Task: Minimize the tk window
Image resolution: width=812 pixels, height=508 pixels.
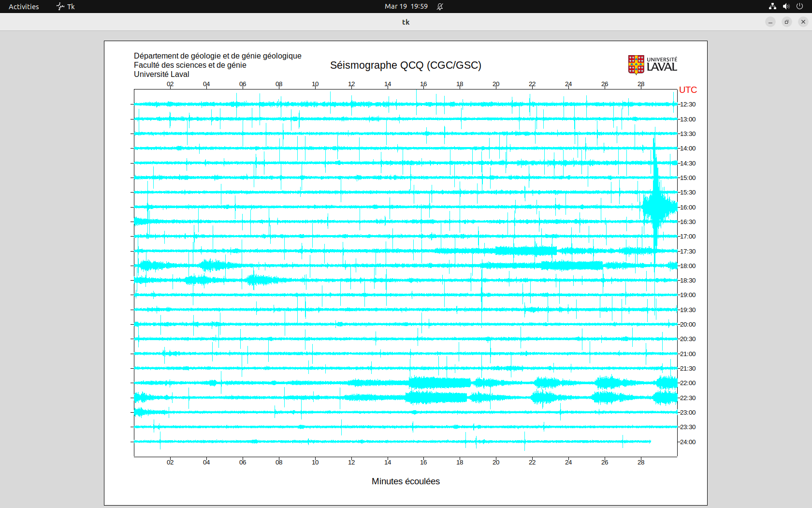Action: [770, 22]
